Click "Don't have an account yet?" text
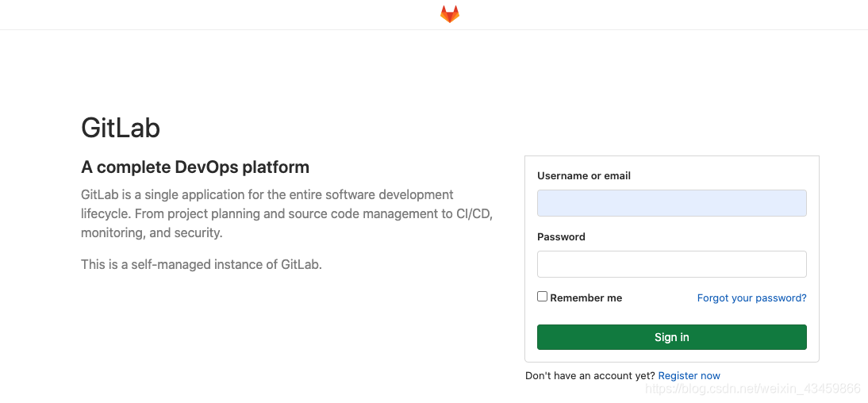 tap(590, 375)
